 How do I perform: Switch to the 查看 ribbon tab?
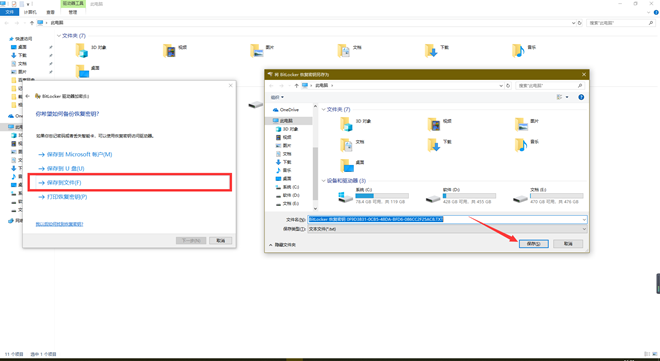pyautogui.click(x=51, y=12)
